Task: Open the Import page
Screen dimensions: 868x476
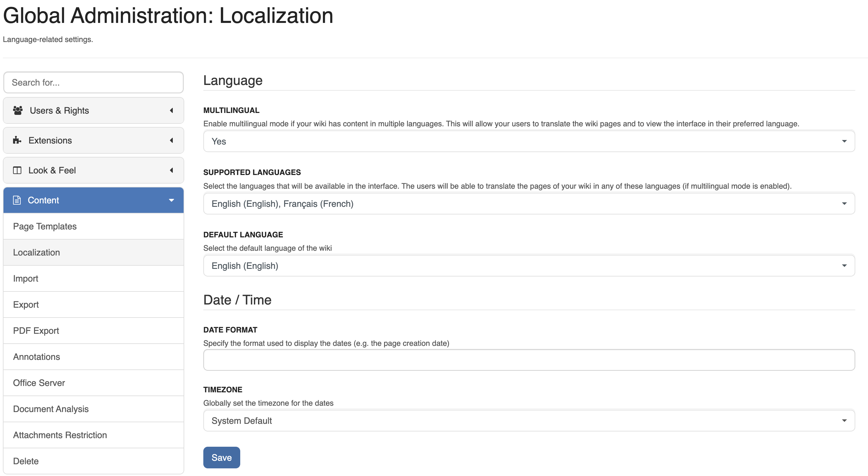Action: [x=93, y=278]
